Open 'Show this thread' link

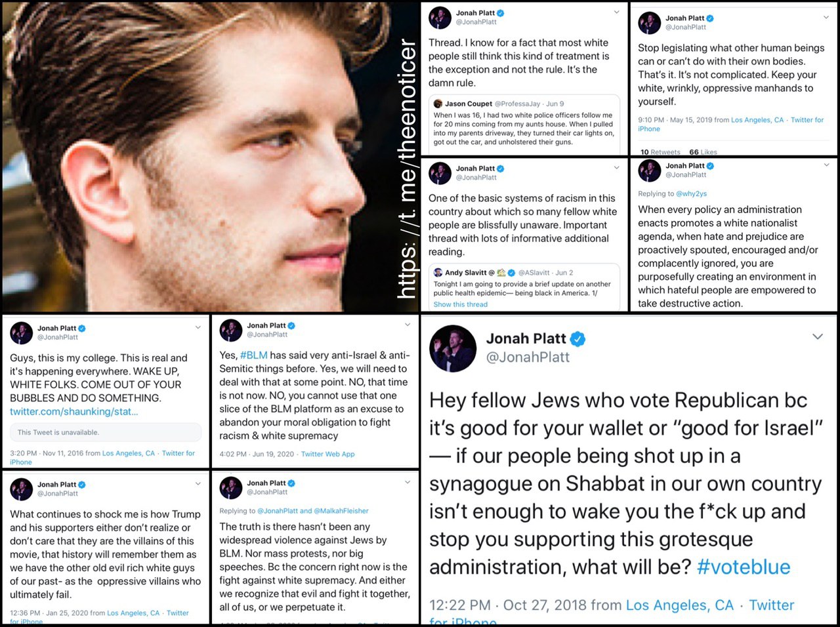tap(460, 304)
